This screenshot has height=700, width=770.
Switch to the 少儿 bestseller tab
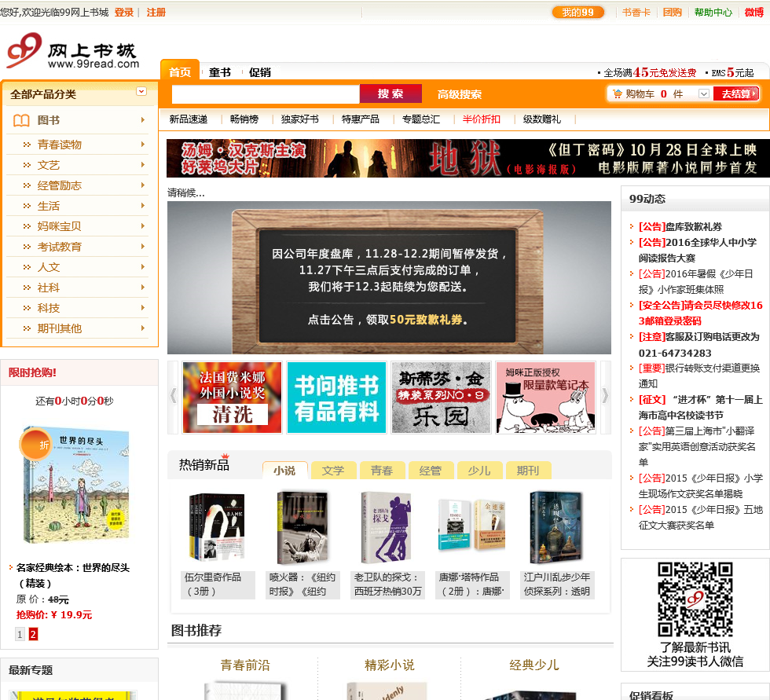(479, 471)
